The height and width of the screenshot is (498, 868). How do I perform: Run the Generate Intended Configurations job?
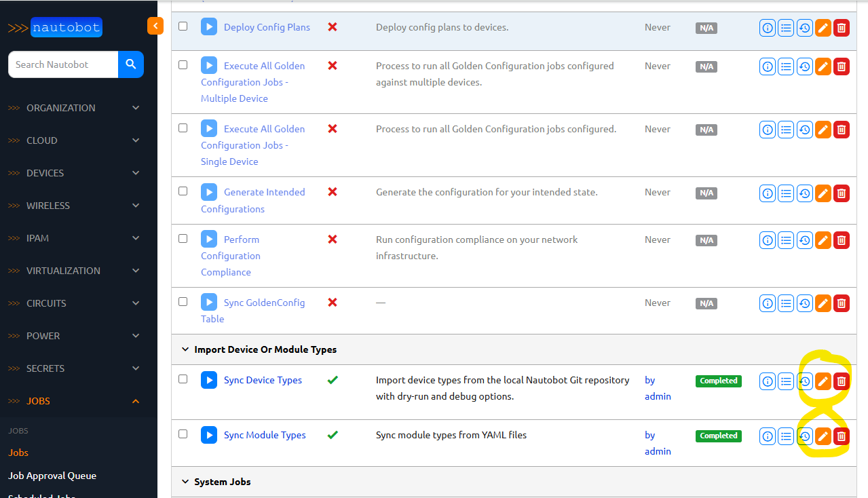tap(208, 192)
